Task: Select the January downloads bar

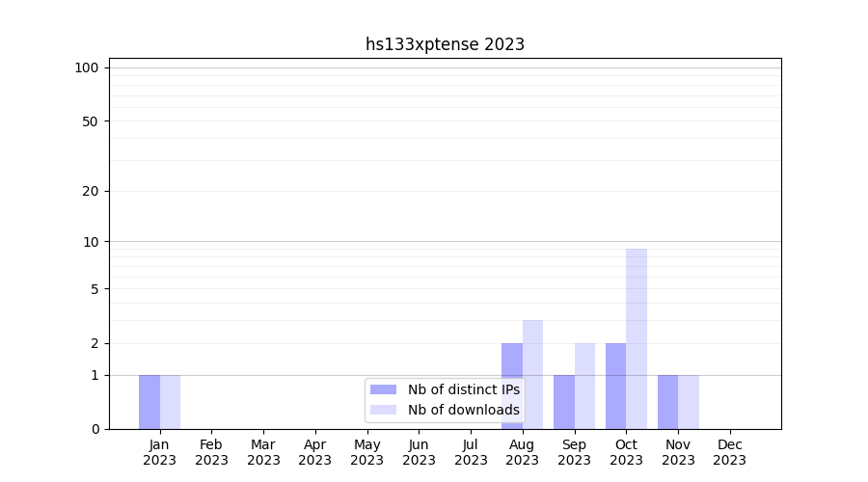Action: click(x=170, y=402)
